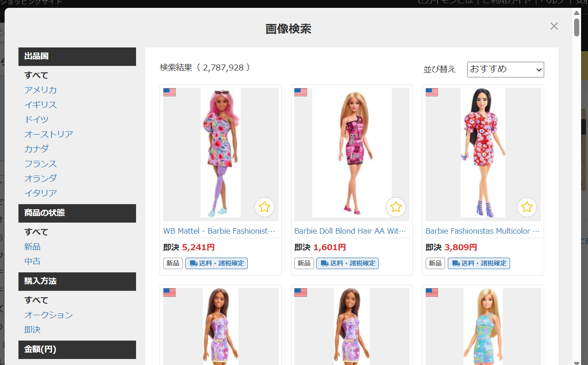Click 送料・諸税確定 truck badge on 1,601円 item
588x365 pixels.
pyautogui.click(x=347, y=263)
